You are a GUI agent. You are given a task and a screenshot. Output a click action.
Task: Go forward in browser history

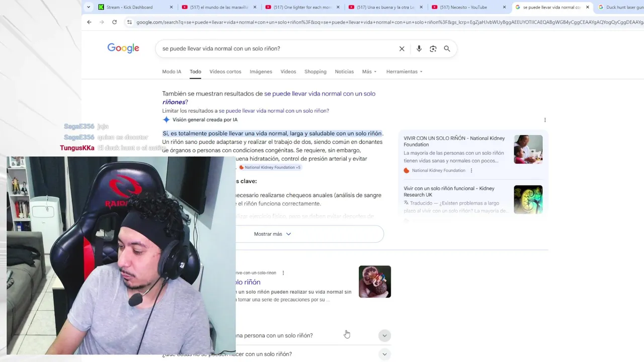(102, 22)
